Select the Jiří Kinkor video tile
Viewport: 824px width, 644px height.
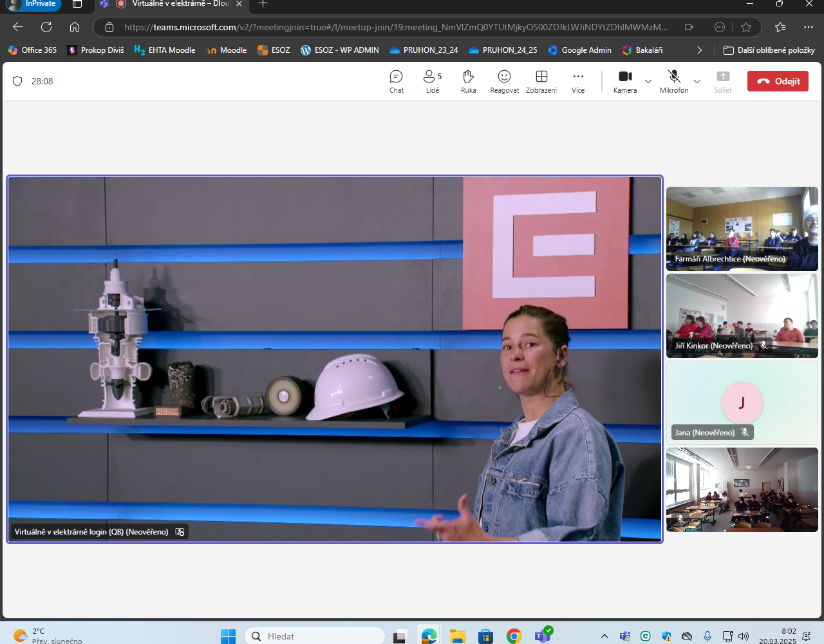pos(742,316)
